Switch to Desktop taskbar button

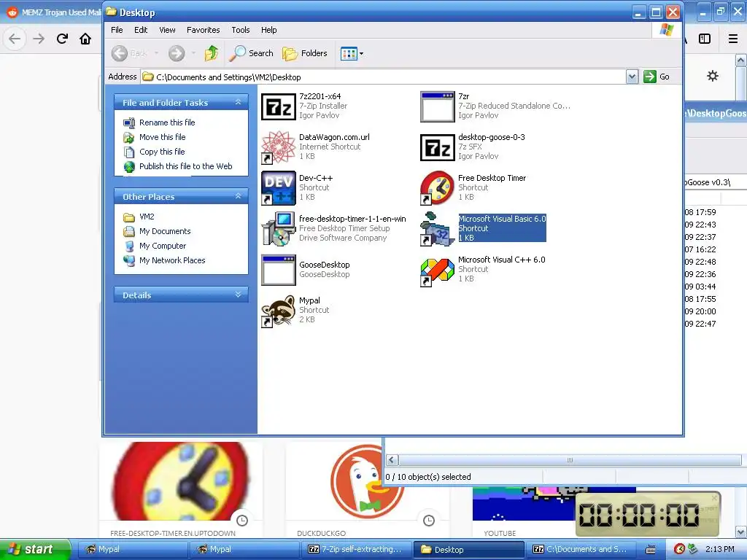(468, 549)
